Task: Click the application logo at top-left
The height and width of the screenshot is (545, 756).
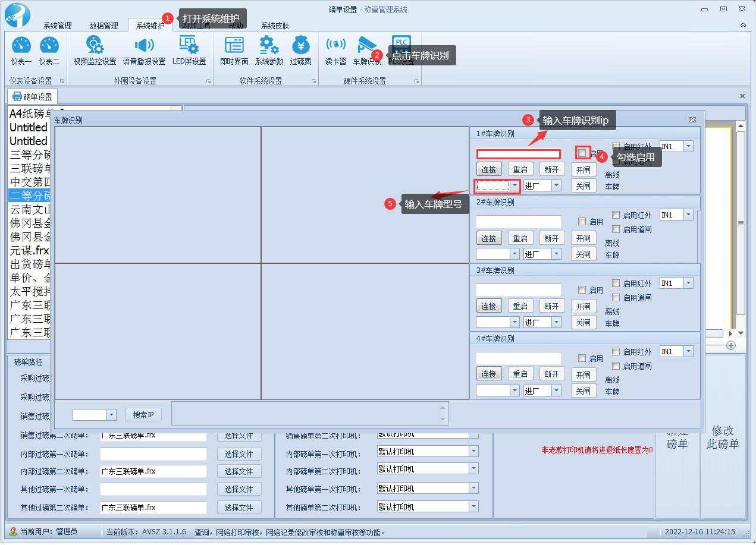Action: [x=17, y=14]
